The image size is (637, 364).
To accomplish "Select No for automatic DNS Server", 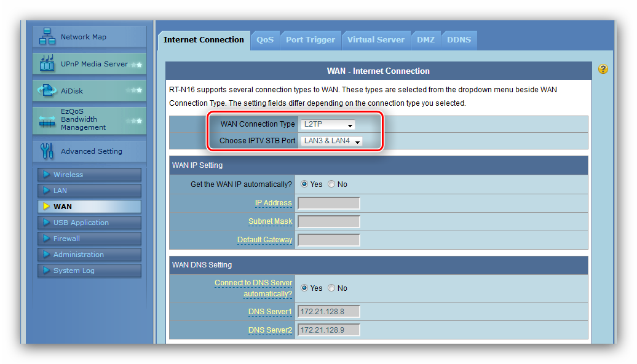I will tap(331, 288).
